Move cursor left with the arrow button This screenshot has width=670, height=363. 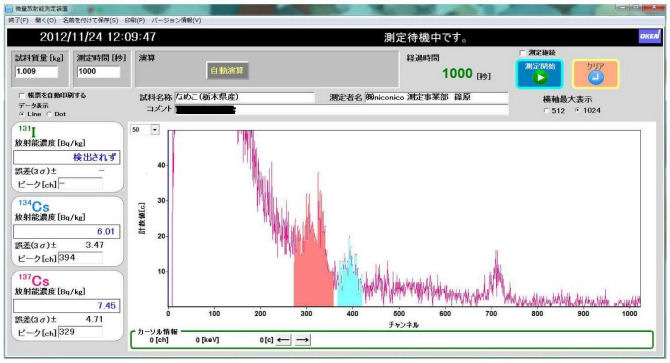283,340
